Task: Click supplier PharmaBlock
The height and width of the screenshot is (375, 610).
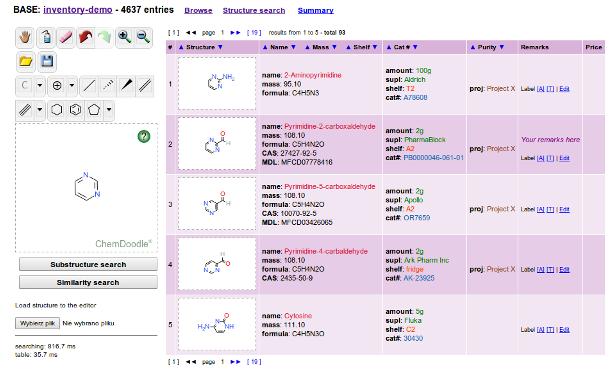Action: pos(425,139)
